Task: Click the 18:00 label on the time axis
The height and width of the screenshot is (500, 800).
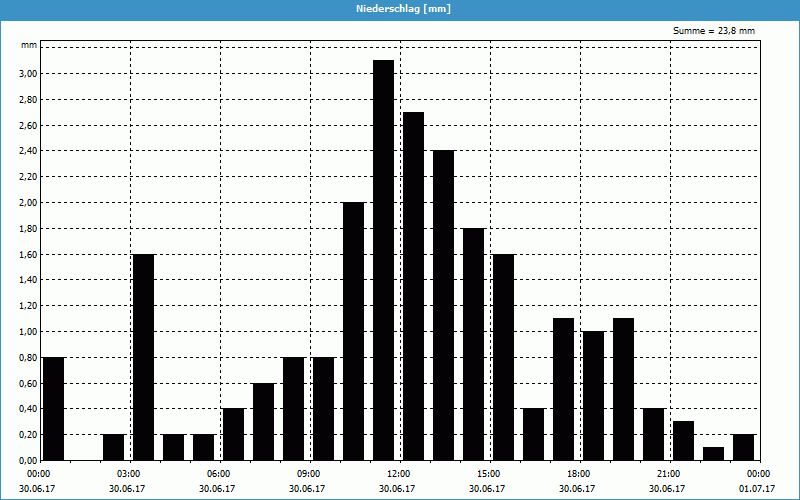Action: click(x=578, y=474)
